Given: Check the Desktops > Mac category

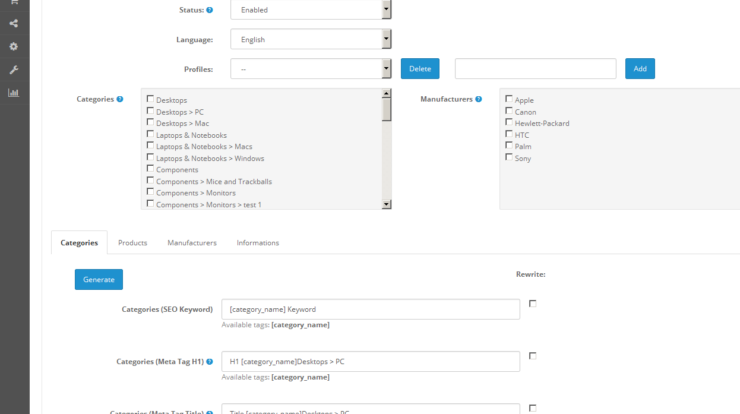Looking at the screenshot, I should [x=150, y=122].
